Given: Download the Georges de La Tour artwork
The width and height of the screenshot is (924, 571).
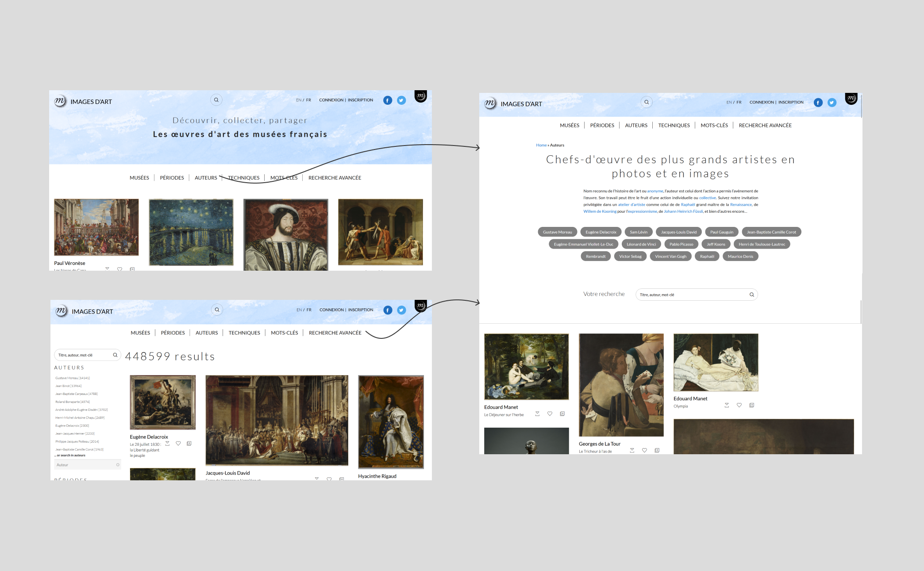Looking at the screenshot, I should tap(632, 450).
